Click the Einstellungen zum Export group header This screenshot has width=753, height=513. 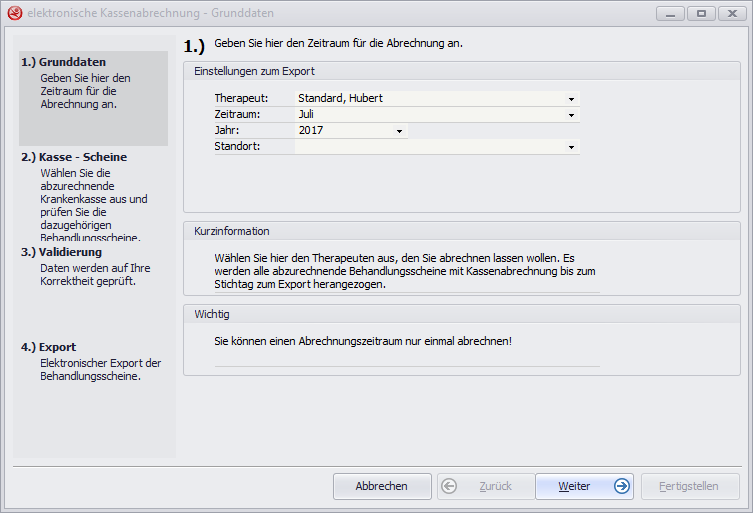255,71
